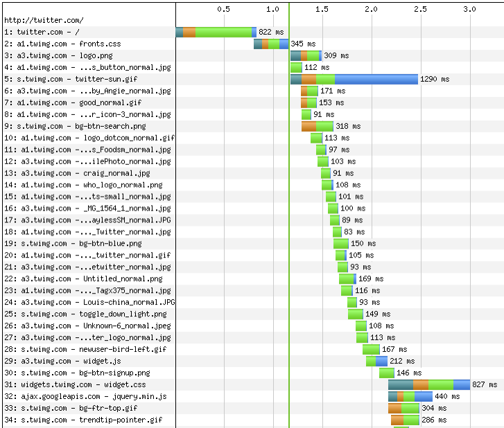Click the 153 ms label for good_normal.gif
Viewport: 504px width, 428px height.
click(331, 102)
